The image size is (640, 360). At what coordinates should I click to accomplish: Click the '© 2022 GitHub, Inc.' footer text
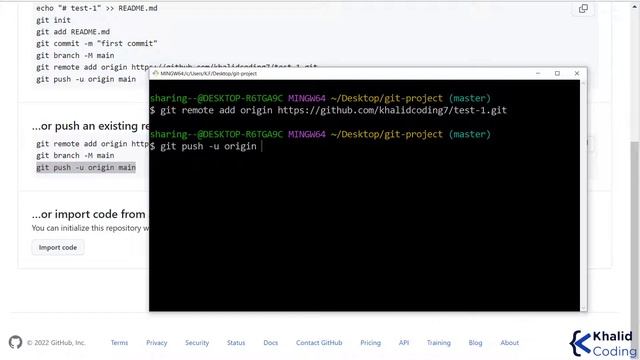pos(56,343)
